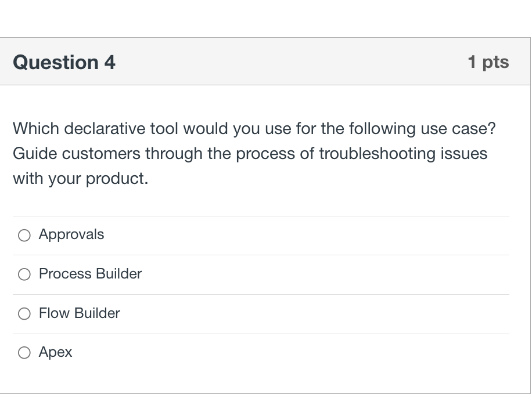
Task: Click the third answer row
Action: 261,313
